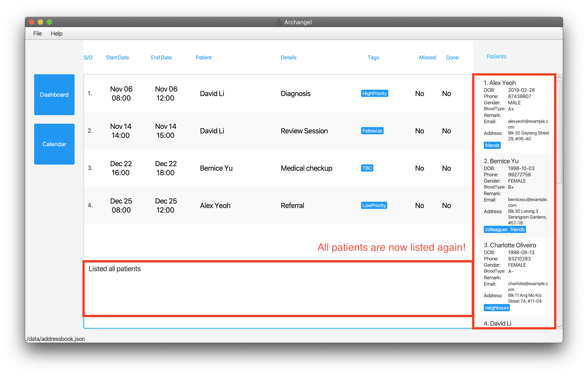This screenshot has width=588, height=376.
Task: Click the 'Start Date' column header
Action: coord(117,58)
